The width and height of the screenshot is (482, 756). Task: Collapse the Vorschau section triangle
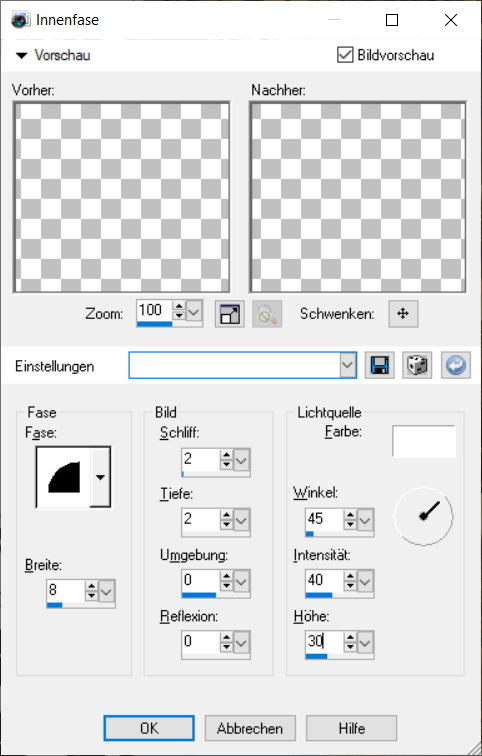pos(22,55)
